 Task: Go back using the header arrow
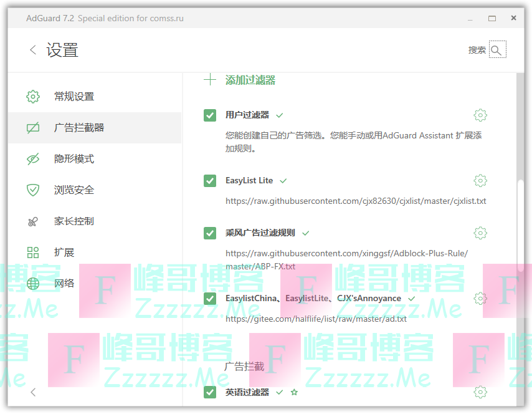click(33, 50)
